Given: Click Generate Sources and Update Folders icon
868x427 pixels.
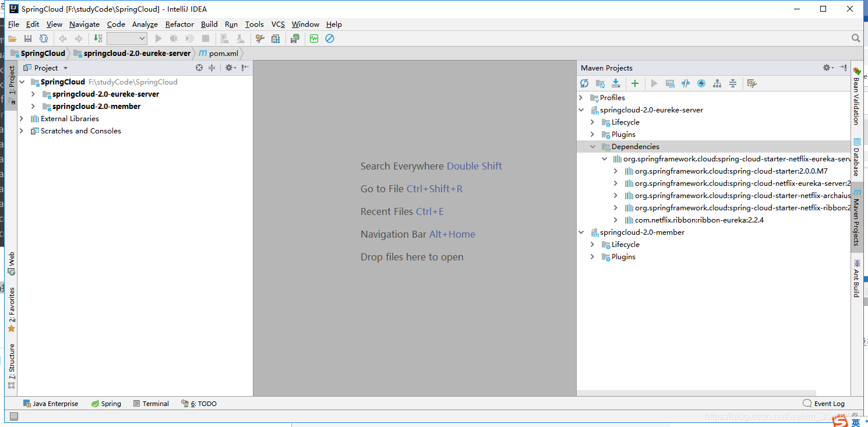Looking at the screenshot, I should pyautogui.click(x=600, y=83).
